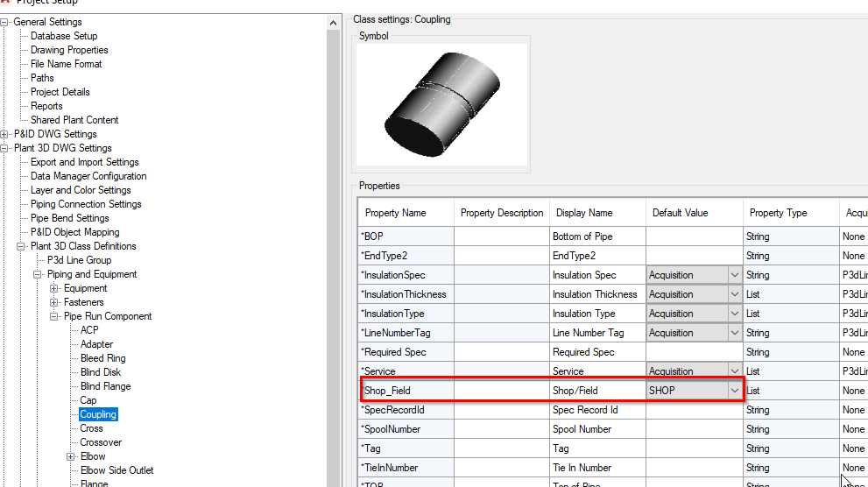Select the Blind Flange class

(106, 386)
